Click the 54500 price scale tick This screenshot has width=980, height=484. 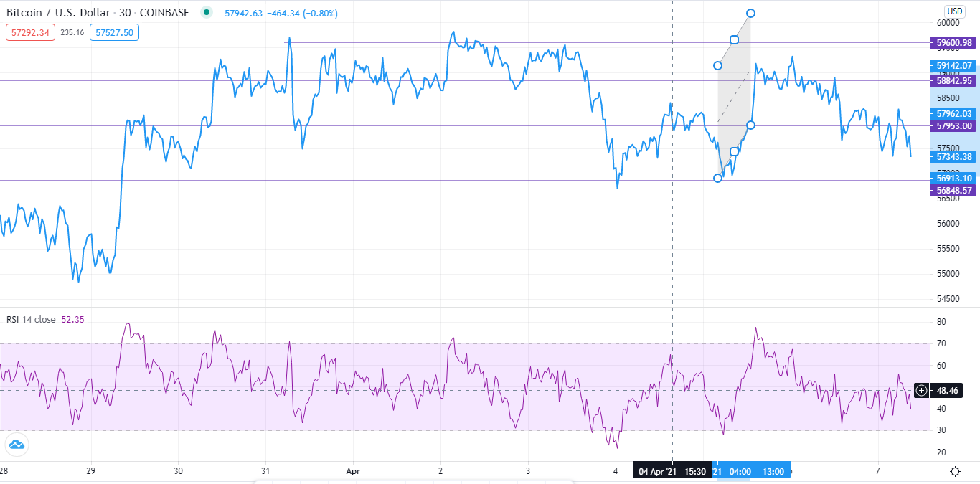(x=948, y=298)
